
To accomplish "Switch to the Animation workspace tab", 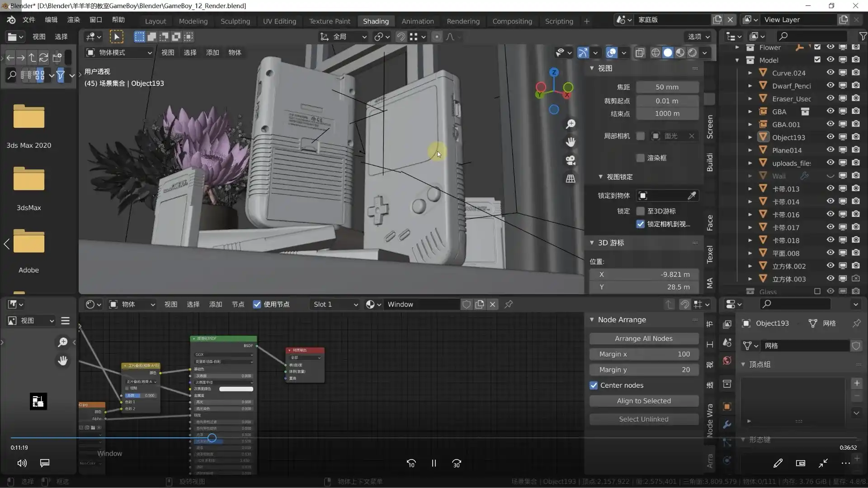I will click(417, 21).
